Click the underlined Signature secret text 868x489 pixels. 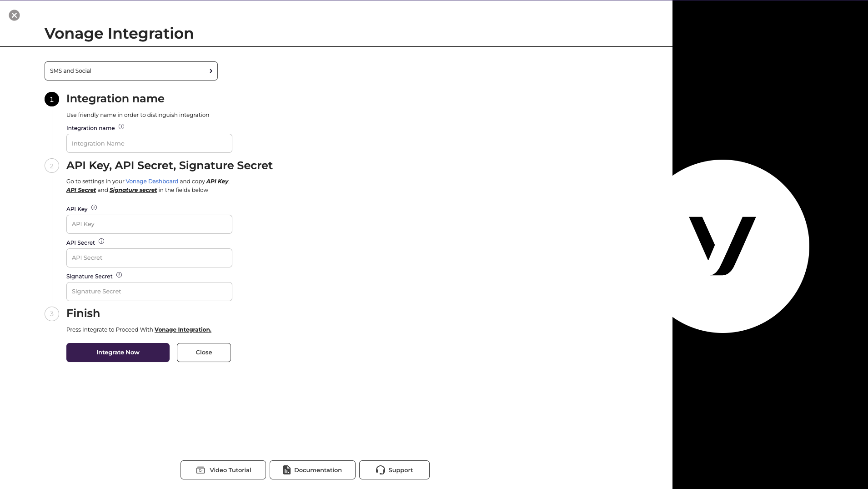click(x=133, y=190)
